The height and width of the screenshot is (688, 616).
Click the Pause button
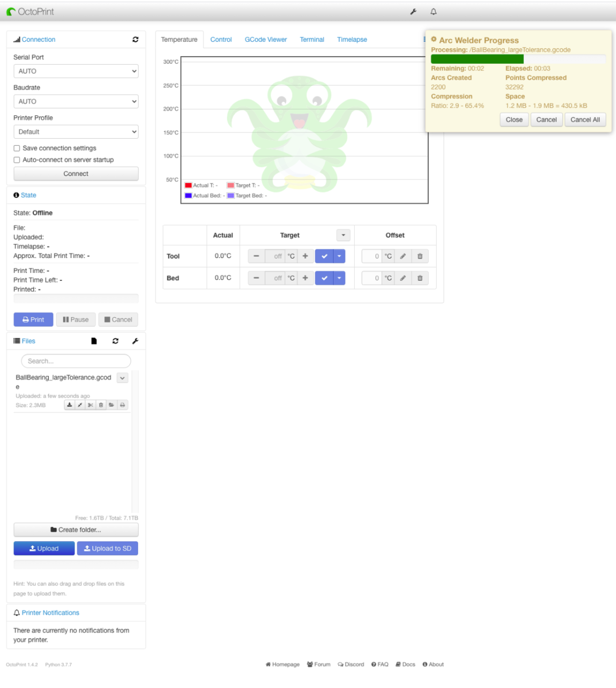point(76,319)
